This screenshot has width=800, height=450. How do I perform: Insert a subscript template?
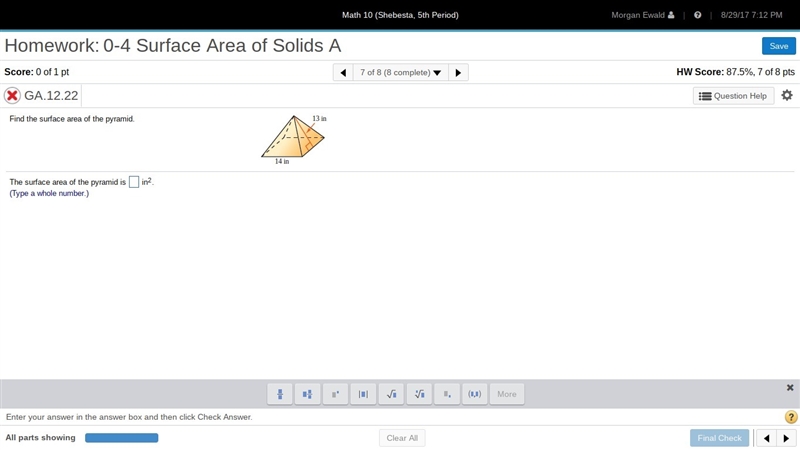[x=447, y=394]
